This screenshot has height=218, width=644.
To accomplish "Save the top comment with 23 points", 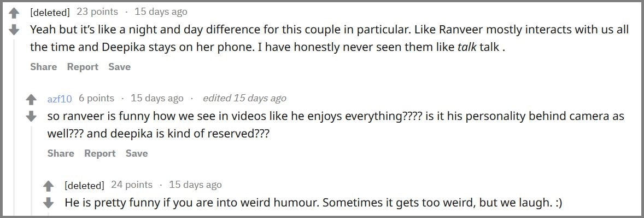I will click(120, 67).
